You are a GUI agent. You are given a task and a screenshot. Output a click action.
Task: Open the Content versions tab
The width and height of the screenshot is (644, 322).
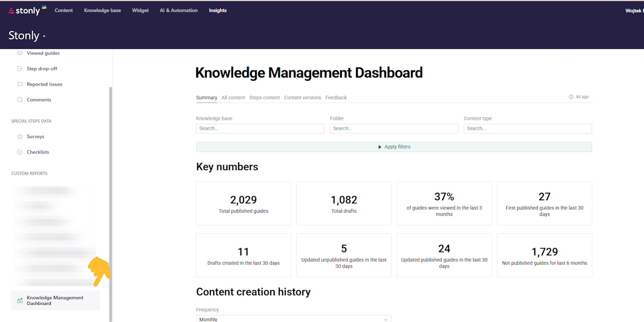tap(302, 98)
